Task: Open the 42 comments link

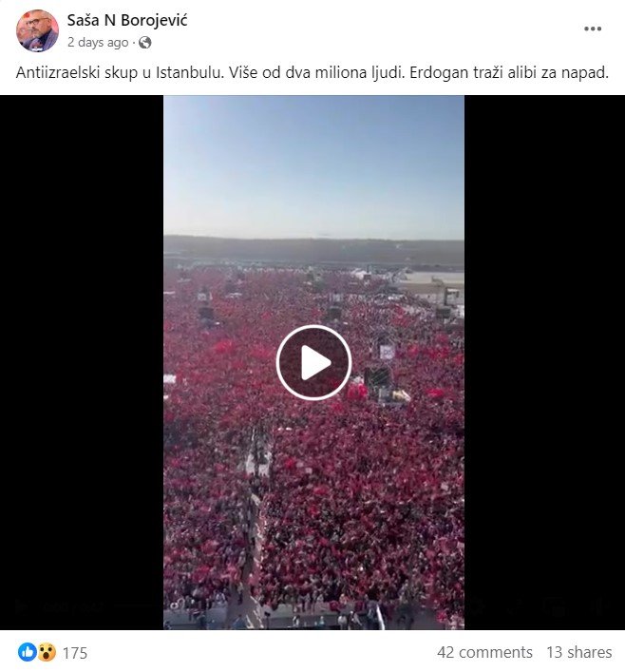Action: [484, 652]
